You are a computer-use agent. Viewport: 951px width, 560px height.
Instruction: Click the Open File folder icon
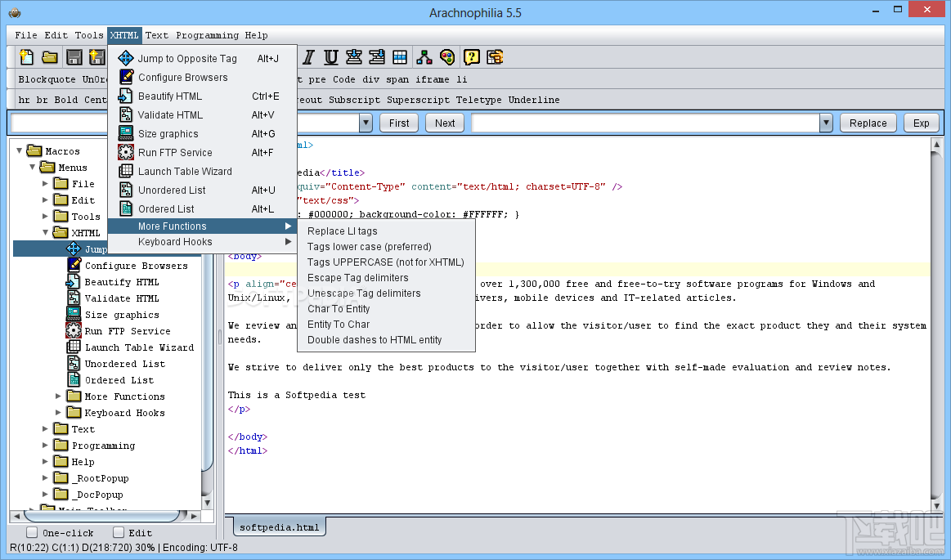click(50, 57)
